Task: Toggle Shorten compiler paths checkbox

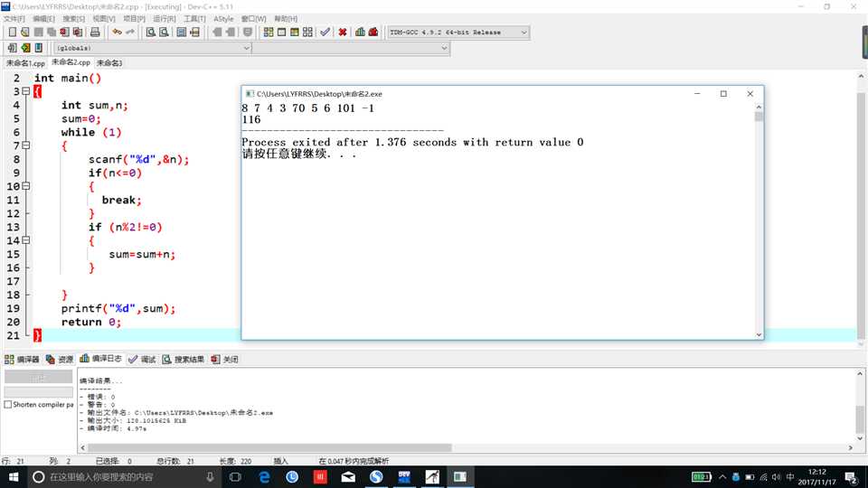Action: tap(8, 405)
